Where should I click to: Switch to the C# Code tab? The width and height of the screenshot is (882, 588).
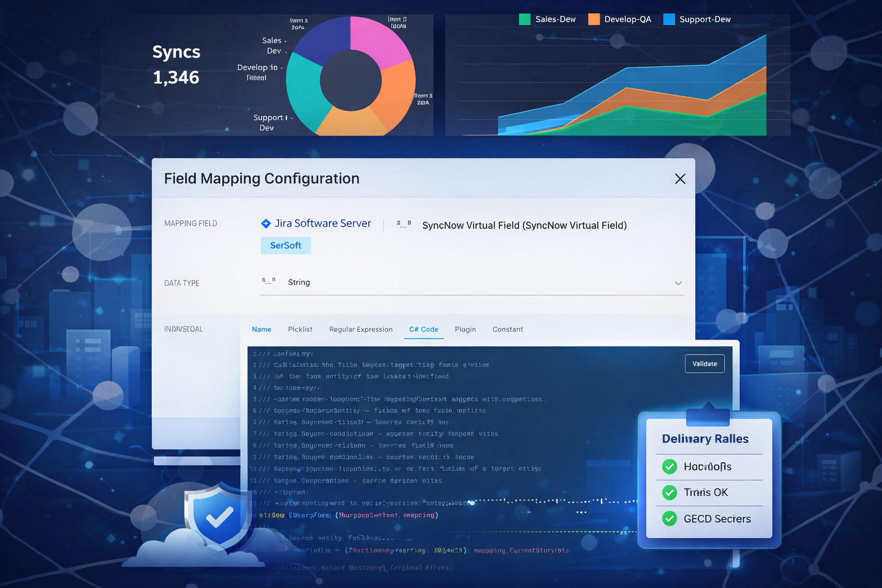pyautogui.click(x=424, y=329)
